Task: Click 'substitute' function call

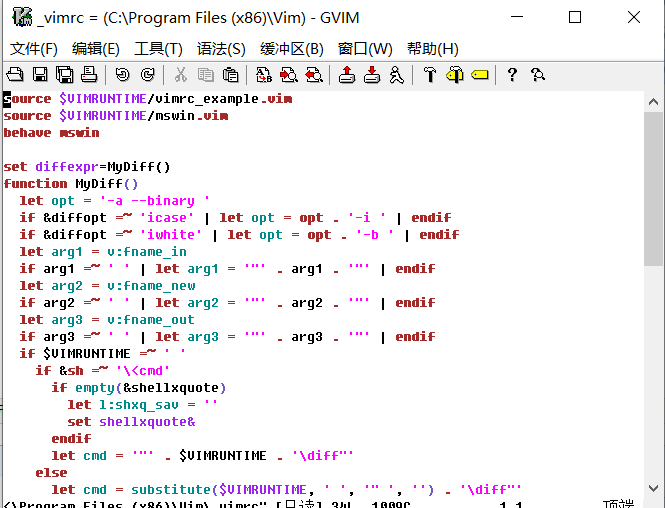Action: tap(171, 489)
